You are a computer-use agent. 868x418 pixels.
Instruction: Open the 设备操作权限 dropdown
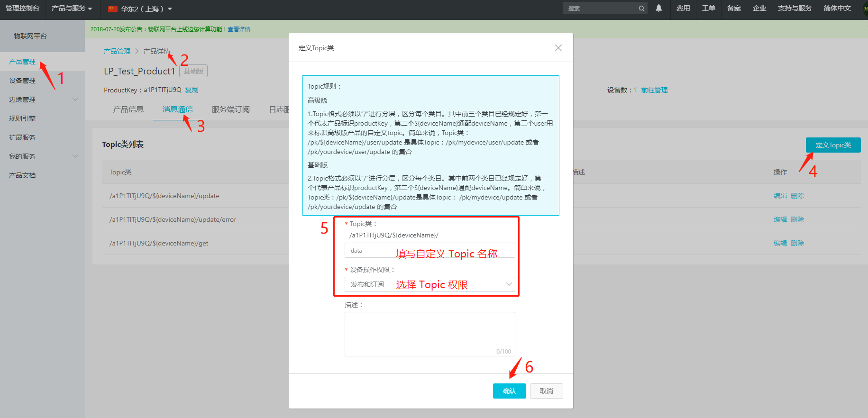point(429,284)
